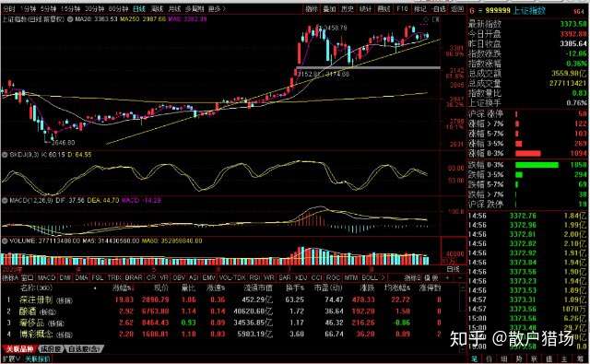Open the VOLUME indicator settings circle icon
The image size is (590, 364).
pos(5,241)
